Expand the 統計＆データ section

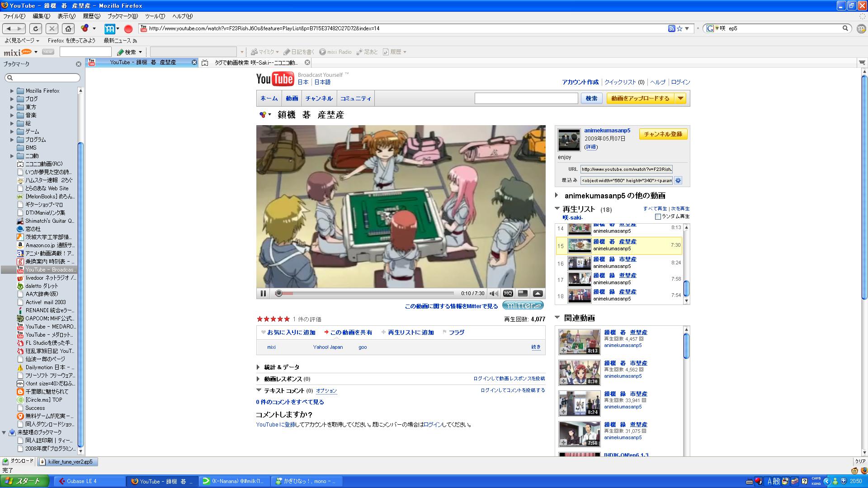pyautogui.click(x=258, y=367)
